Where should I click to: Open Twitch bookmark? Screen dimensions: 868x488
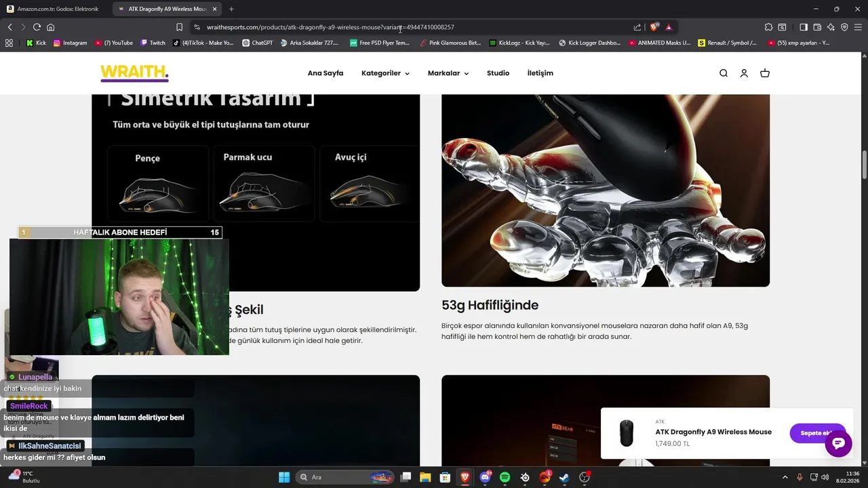point(153,43)
